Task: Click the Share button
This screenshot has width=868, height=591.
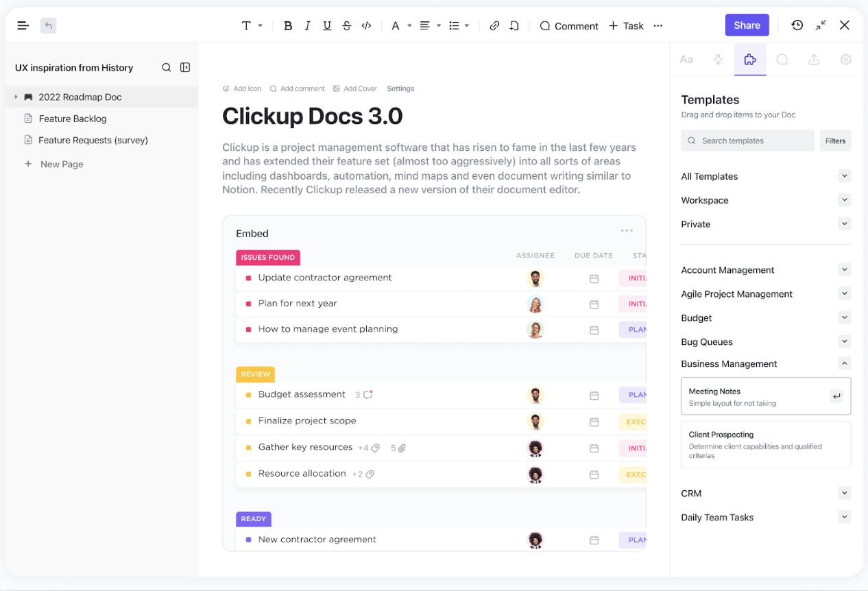Action: coord(747,25)
